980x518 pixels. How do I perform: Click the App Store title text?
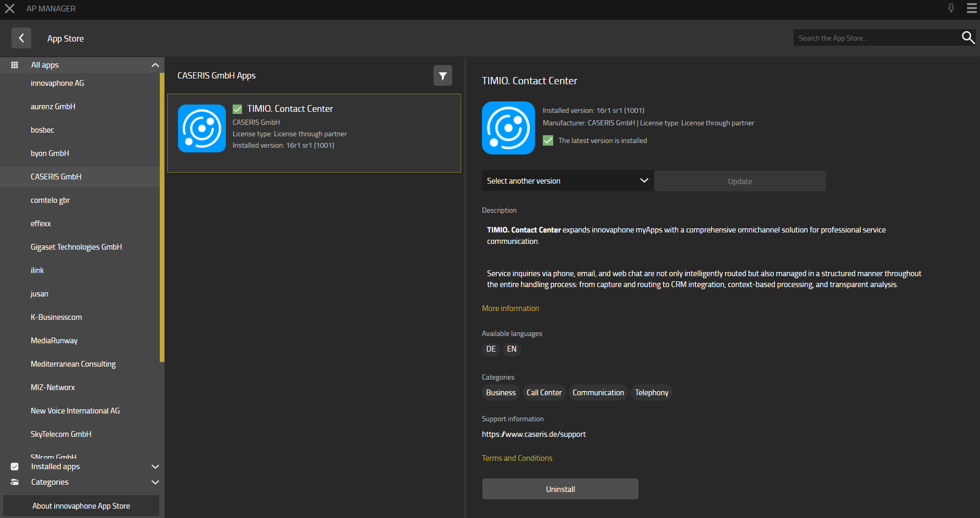pos(66,38)
